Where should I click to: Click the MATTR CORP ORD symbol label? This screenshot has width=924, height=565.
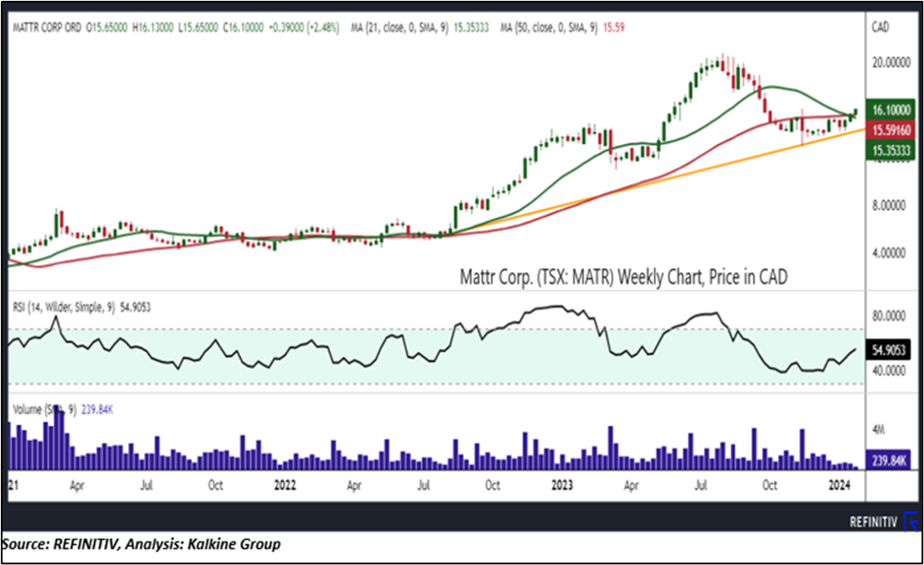point(47,28)
